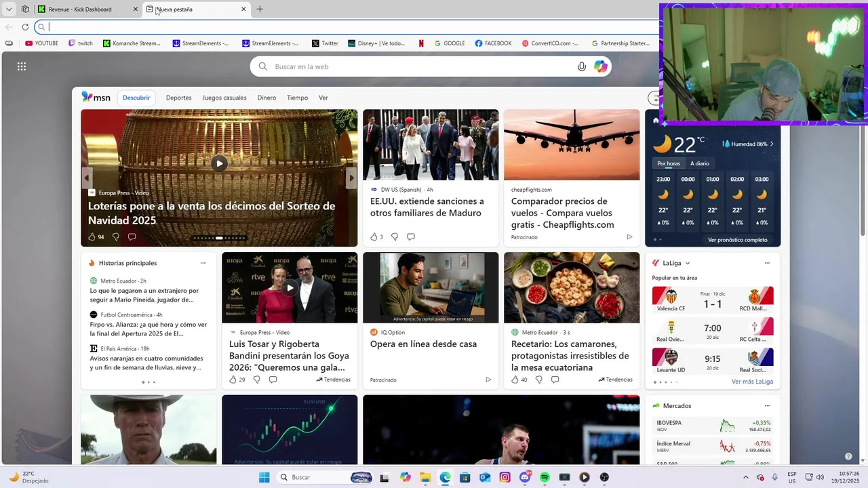Go to next carousel slide arrow
Screen dimensions: 868x488
tap(351, 178)
